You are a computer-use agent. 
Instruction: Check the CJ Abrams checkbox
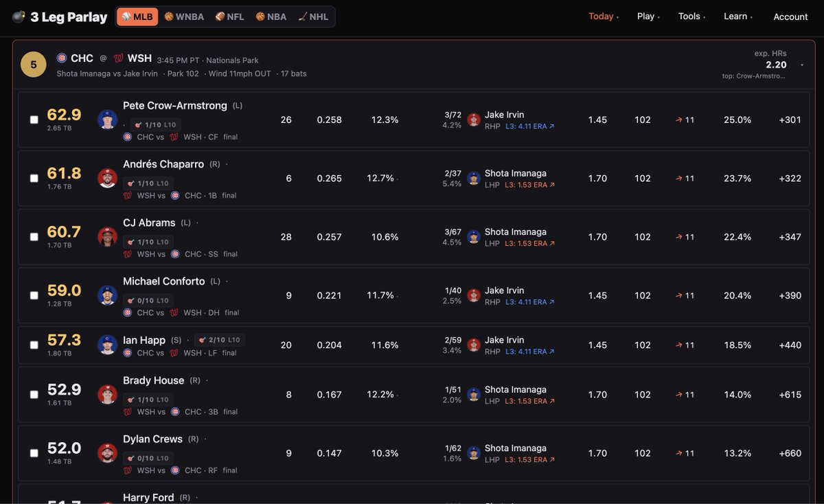click(x=34, y=236)
